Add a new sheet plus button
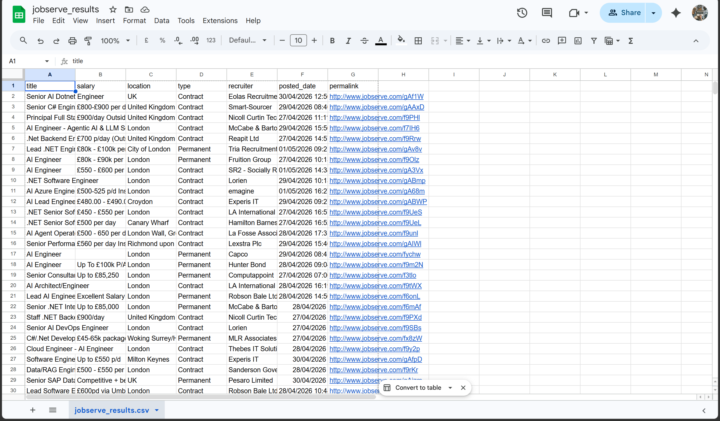 (33, 410)
